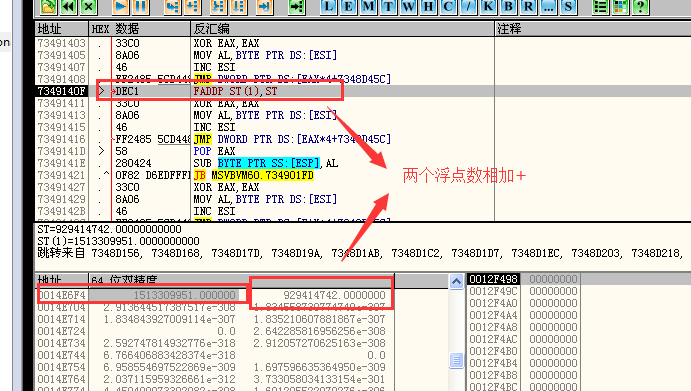Click the ST=929414742.00000000000 info line
The image size is (691, 391).
coord(109,229)
